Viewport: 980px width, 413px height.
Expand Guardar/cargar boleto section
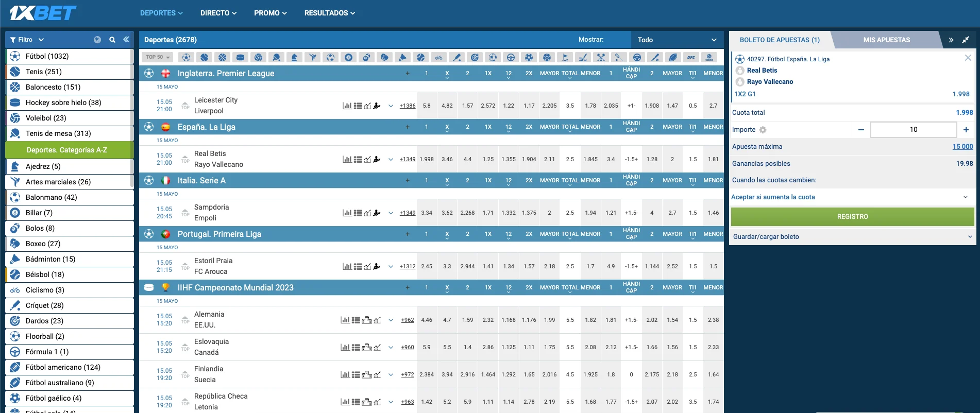(x=852, y=237)
